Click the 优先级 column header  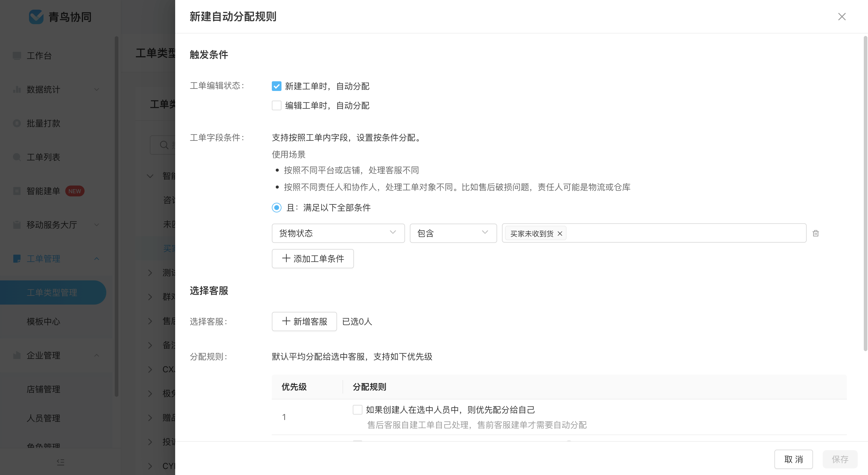coord(294,387)
